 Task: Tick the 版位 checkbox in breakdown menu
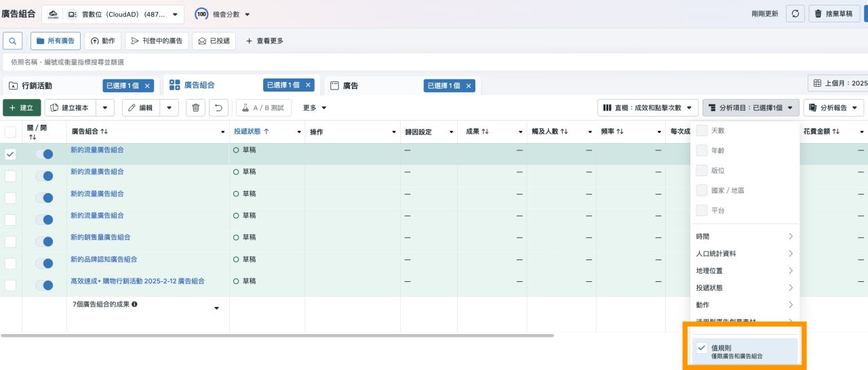702,170
